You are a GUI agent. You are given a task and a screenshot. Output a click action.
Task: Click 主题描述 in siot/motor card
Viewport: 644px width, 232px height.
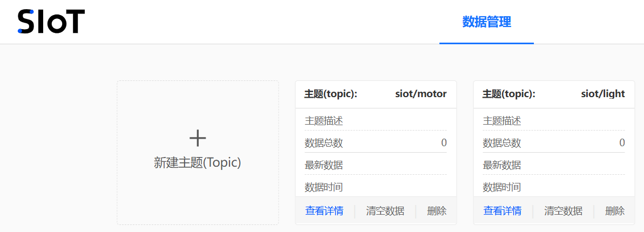(x=324, y=121)
